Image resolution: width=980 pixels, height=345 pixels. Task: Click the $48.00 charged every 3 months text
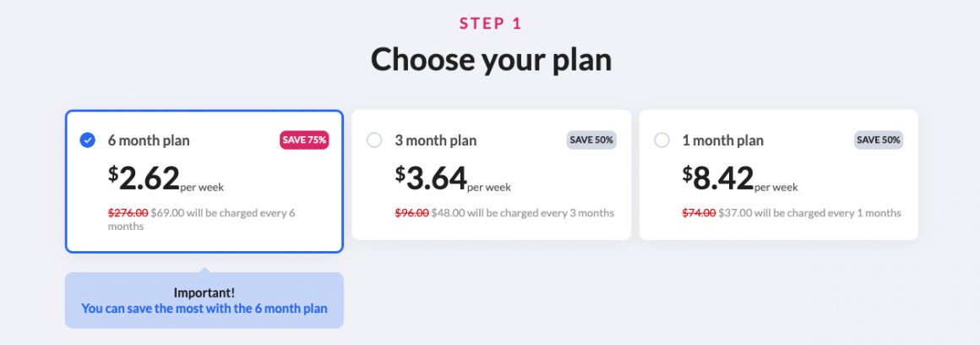click(x=522, y=213)
